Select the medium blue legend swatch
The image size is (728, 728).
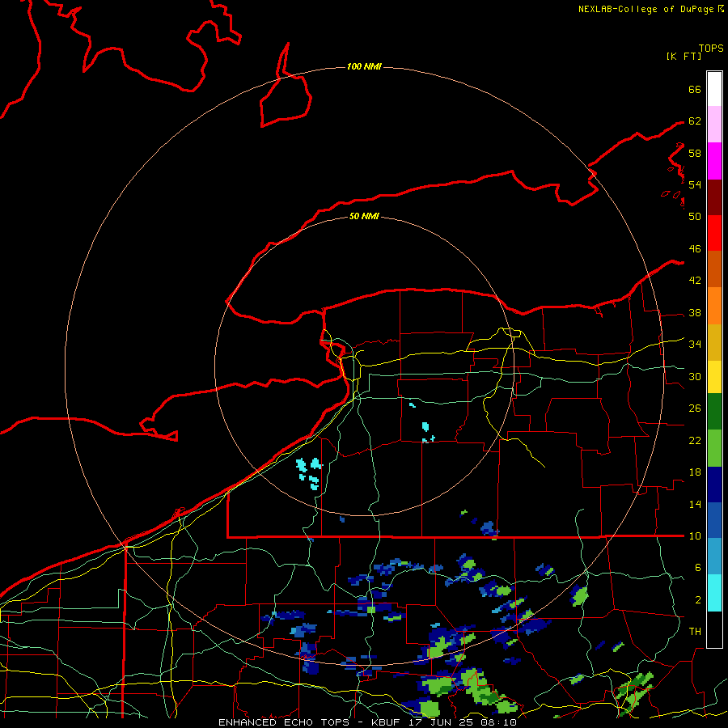[x=714, y=520]
